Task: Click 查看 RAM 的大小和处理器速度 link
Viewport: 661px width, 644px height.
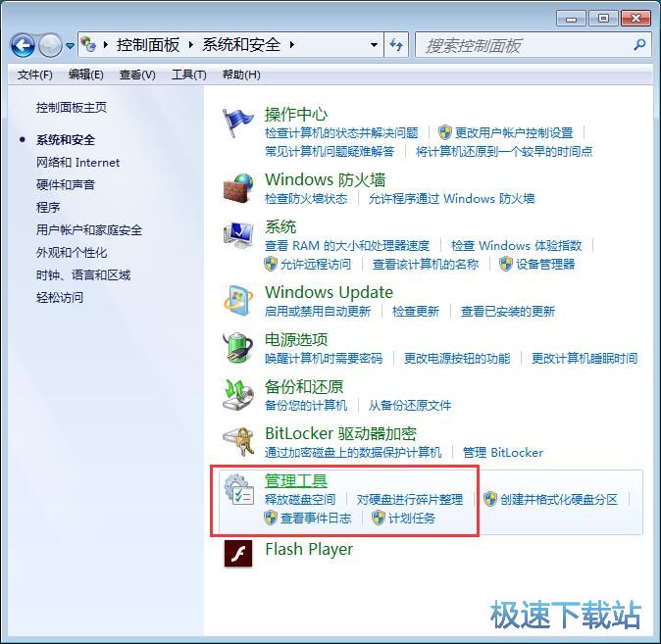Action: (347, 245)
